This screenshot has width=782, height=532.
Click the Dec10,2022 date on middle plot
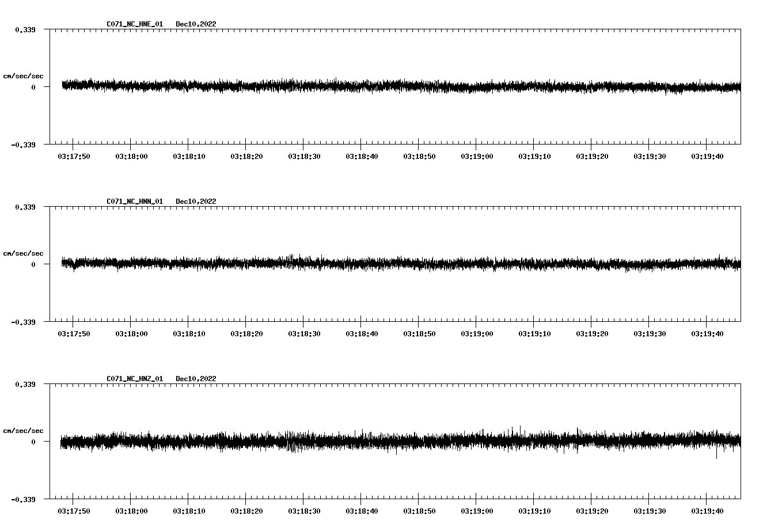tap(196, 201)
